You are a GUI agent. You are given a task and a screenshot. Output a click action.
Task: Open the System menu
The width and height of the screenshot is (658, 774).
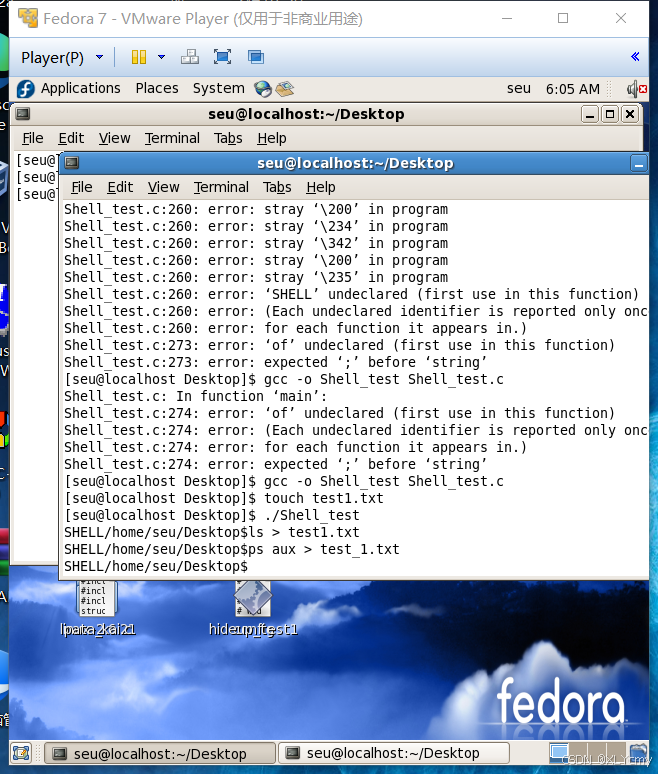218,88
